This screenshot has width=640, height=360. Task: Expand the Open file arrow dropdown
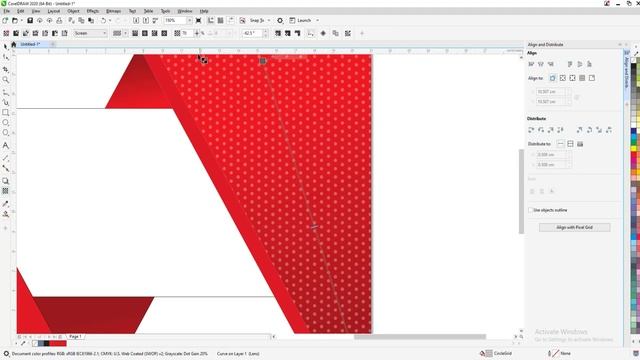pos(22,20)
